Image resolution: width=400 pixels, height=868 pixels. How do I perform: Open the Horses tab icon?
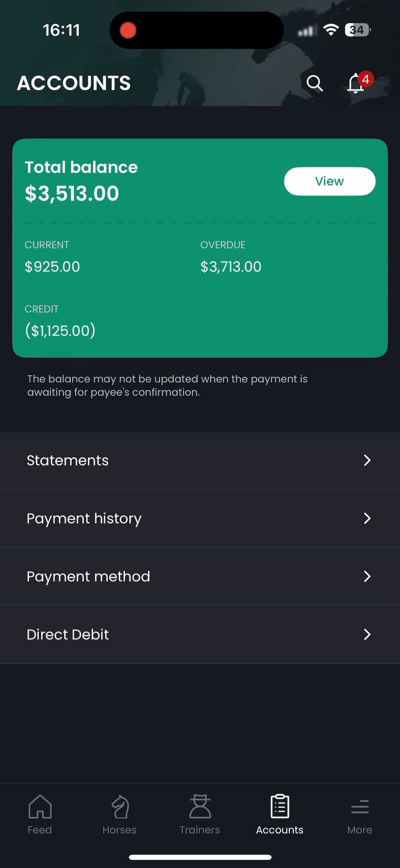[x=120, y=807]
